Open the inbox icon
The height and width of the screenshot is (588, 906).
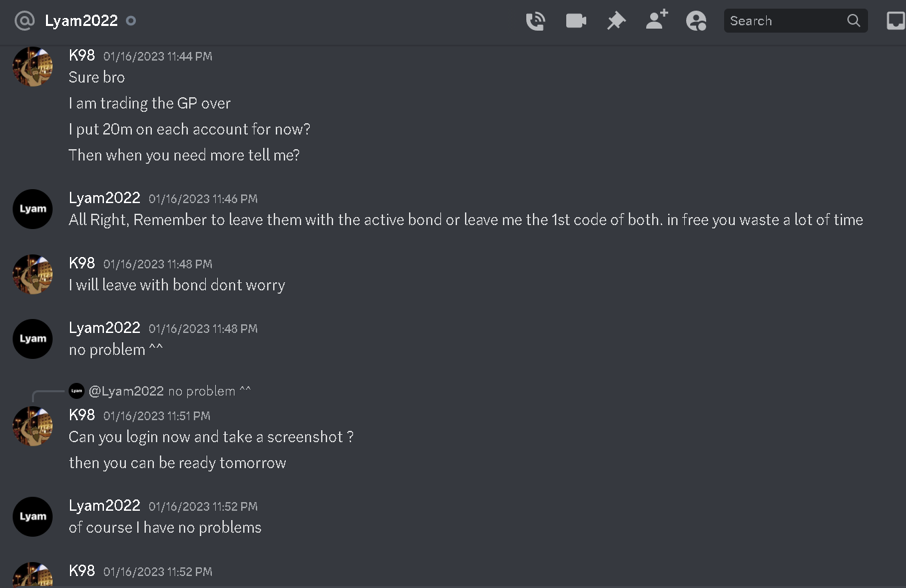coord(895,21)
